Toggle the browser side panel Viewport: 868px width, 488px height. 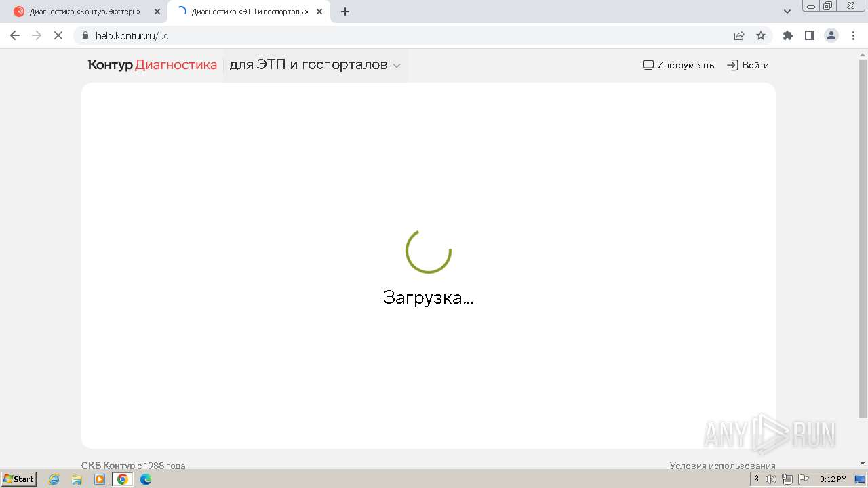click(x=810, y=36)
